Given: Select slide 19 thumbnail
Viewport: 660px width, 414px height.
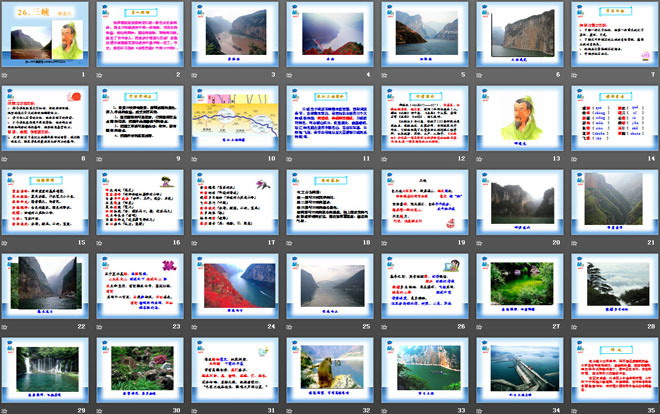Looking at the screenshot, I should coord(425,202).
